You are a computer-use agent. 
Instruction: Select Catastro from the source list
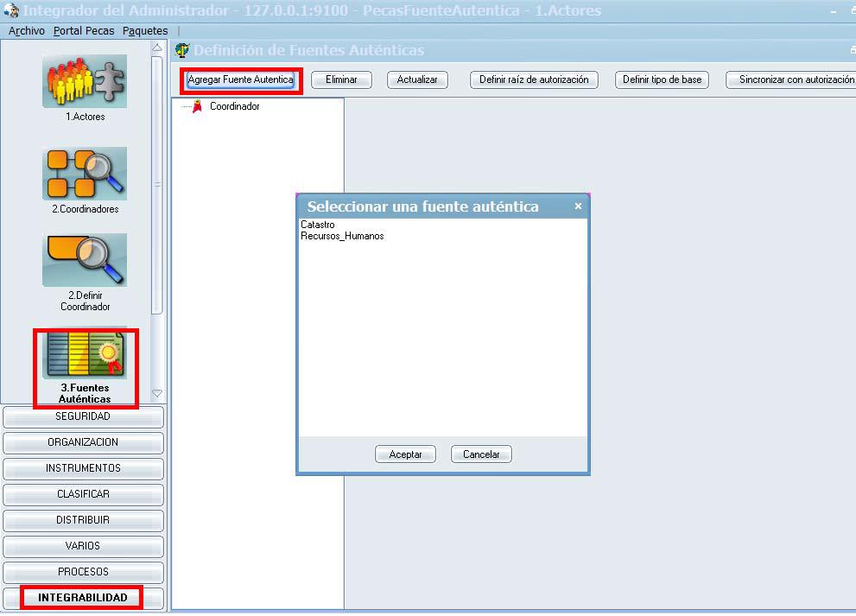pos(318,225)
